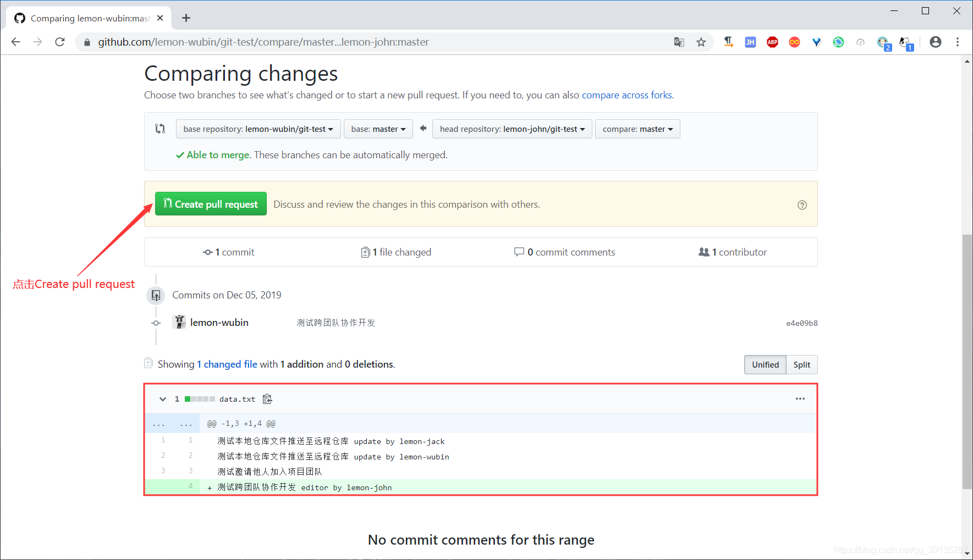
Task: Click the browser back arrow
Action: pos(15,42)
